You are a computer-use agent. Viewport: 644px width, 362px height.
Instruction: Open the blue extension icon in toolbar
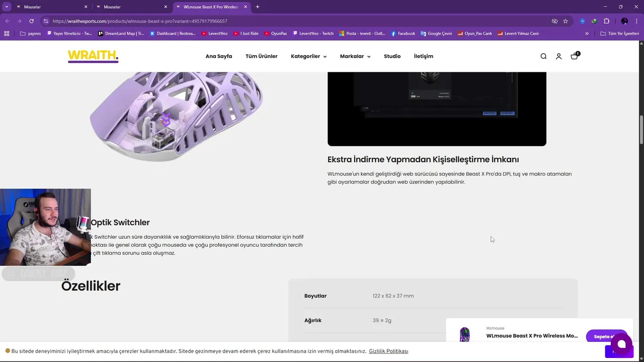[x=582, y=21]
